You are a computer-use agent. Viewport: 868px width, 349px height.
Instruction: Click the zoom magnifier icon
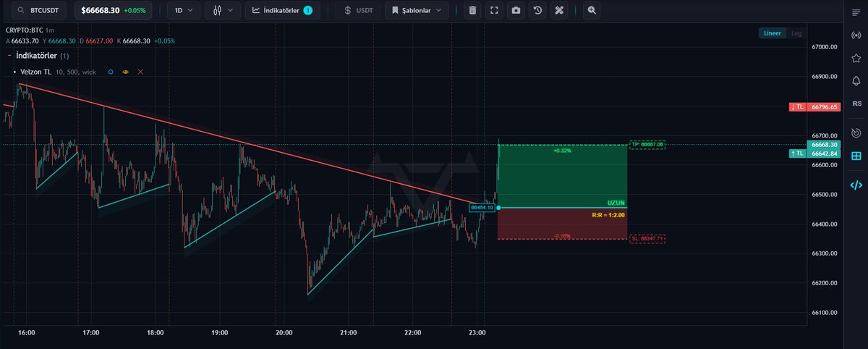point(592,11)
